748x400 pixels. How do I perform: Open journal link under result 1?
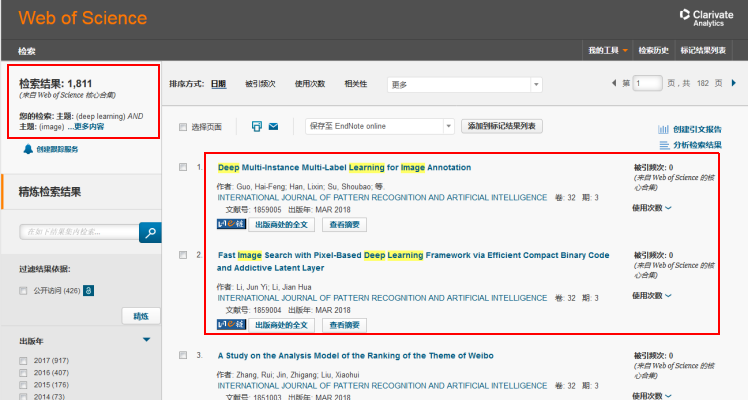point(382,197)
